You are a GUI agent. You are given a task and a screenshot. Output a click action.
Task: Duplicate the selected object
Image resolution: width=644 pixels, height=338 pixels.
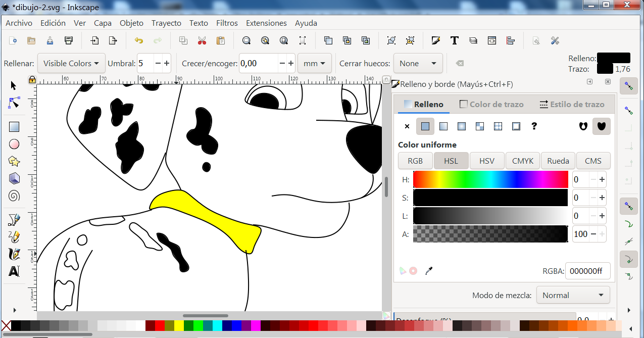[328, 40]
